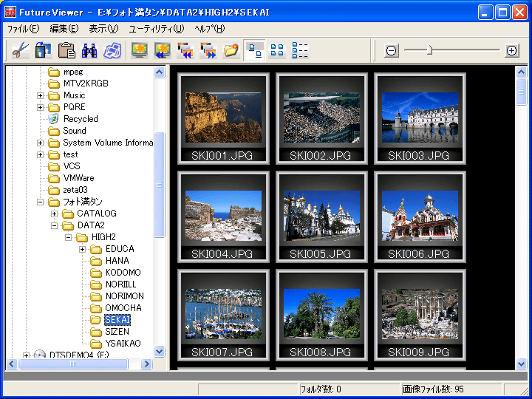Click the zoom in plus button
532x399 pixels.
(511, 50)
